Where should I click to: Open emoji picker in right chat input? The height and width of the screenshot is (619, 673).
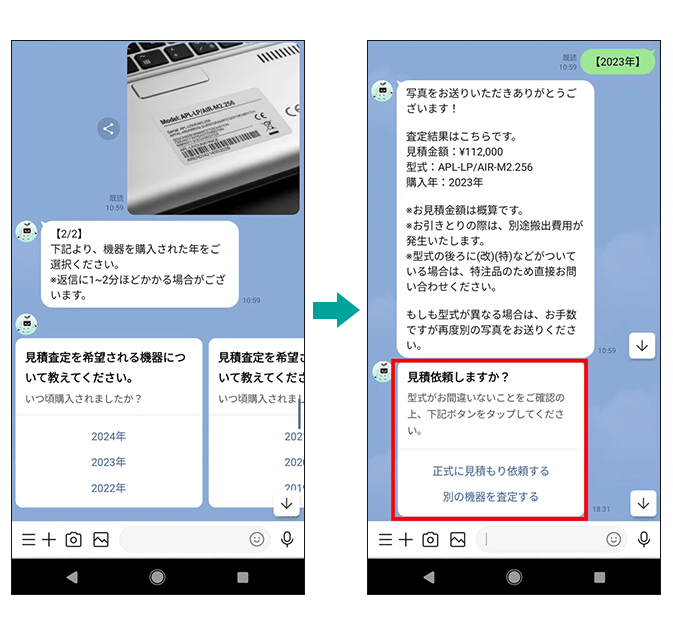pos(613,539)
